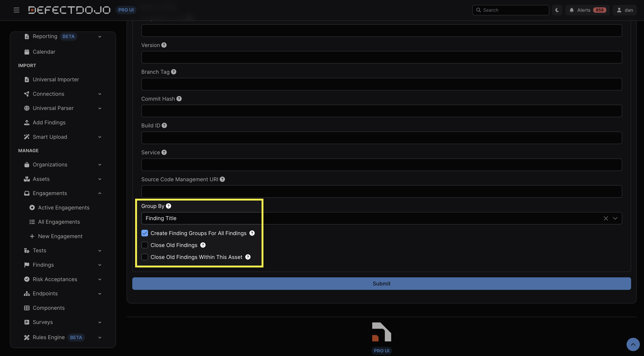Expand the Organizations chevron
Image resolution: width=644 pixels, height=356 pixels.
(x=100, y=165)
